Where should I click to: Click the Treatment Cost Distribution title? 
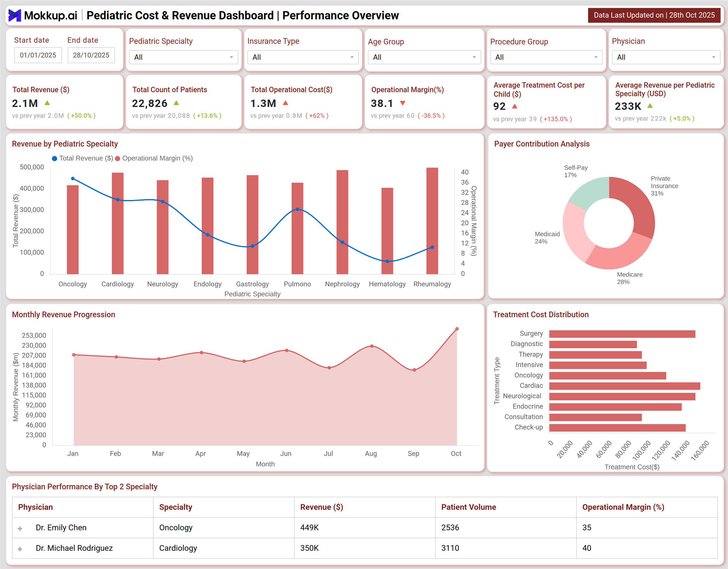541,315
